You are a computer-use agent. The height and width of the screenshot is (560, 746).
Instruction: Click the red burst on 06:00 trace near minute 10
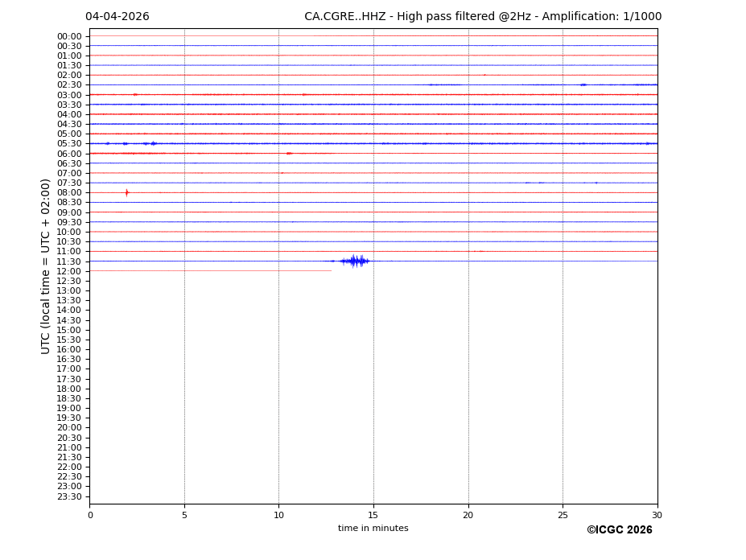pos(289,153)
